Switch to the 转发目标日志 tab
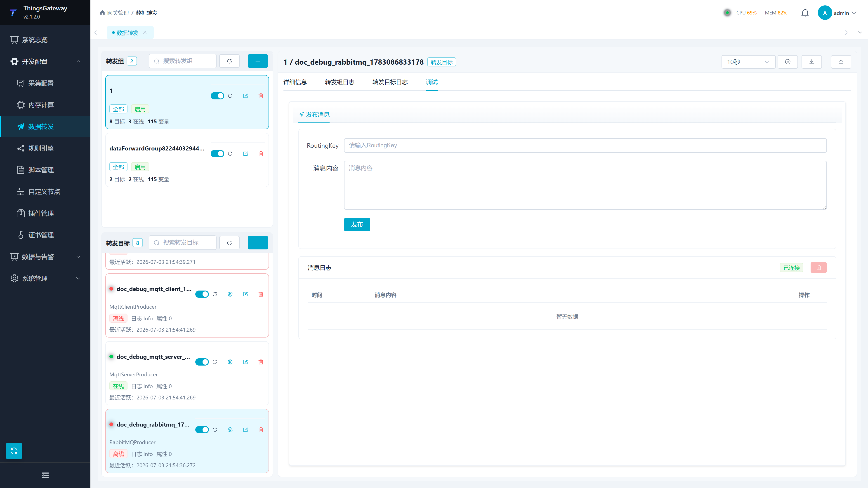Screen dimensions: 868x488 (x=390, y=82)
